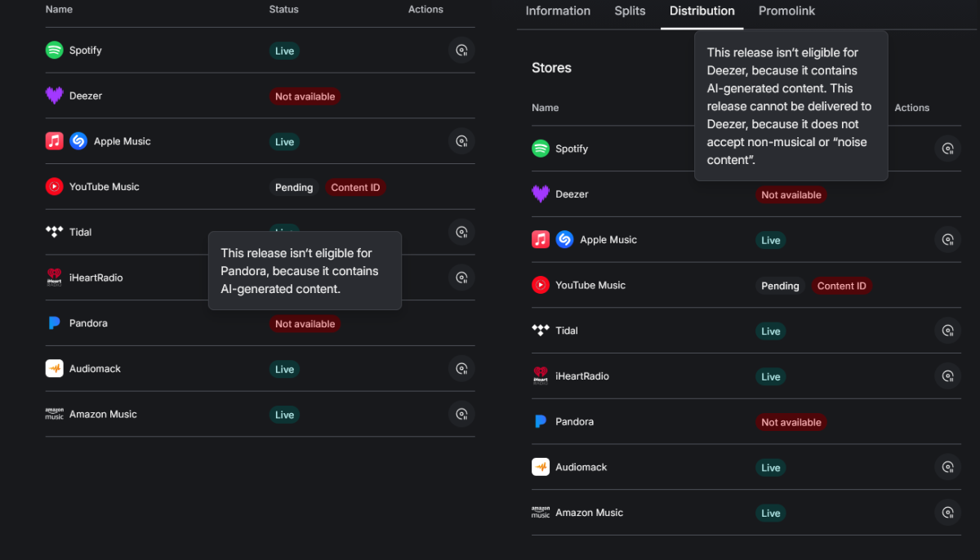Open Amazon Music action icon in right Stores panel

click(x=948, y=513)
